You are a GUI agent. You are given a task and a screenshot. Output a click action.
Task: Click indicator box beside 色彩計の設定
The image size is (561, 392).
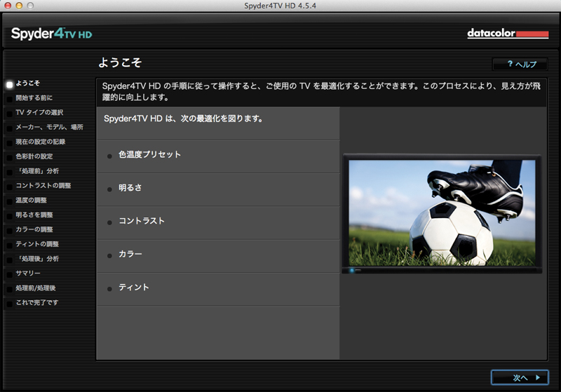click(x=10, y=158)
